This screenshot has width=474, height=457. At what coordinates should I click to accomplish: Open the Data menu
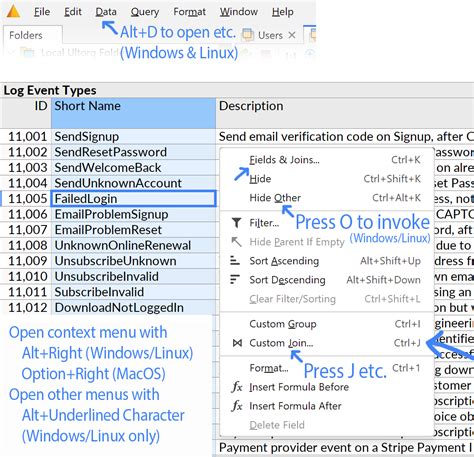[106, 12]
